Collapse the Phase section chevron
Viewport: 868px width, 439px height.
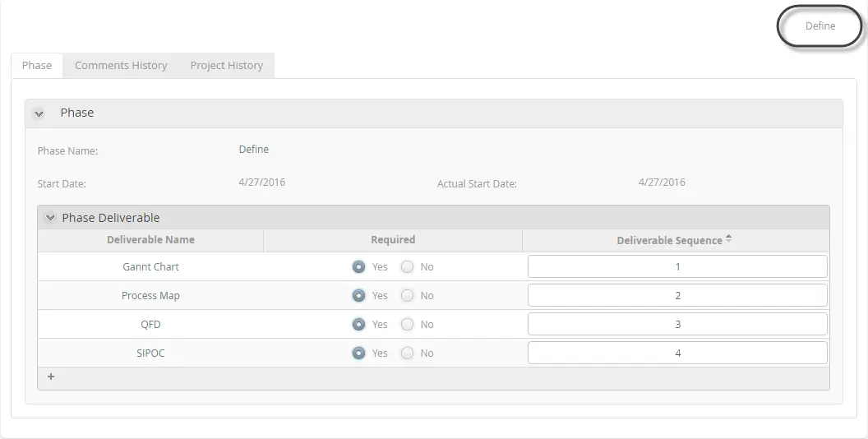pyautogui.click(x=38, y=113)
